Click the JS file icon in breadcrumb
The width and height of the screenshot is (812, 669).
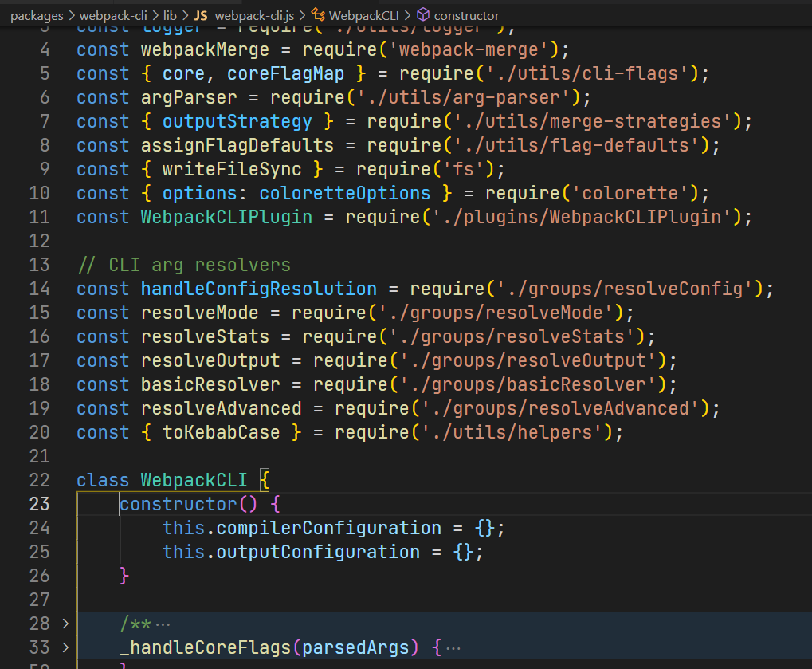tap(201, 15)
